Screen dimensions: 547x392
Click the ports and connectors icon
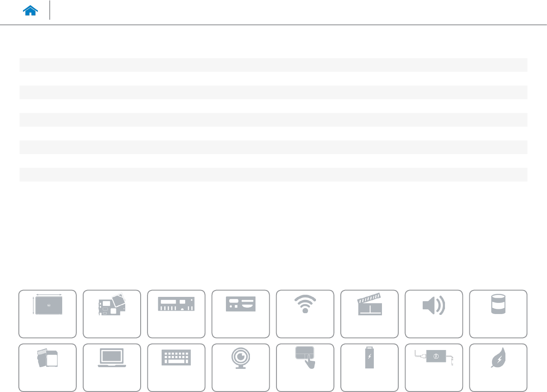tap(240, 314)
